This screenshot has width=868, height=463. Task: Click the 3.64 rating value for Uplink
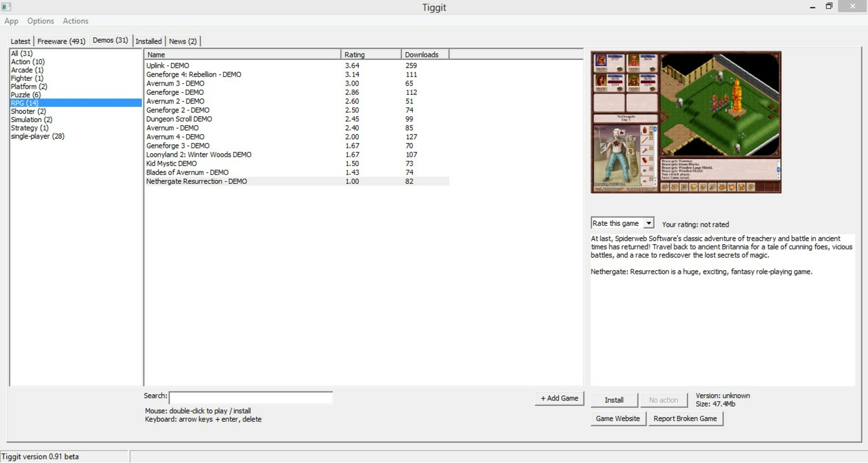pyautogui.click(x=352, y=65)
